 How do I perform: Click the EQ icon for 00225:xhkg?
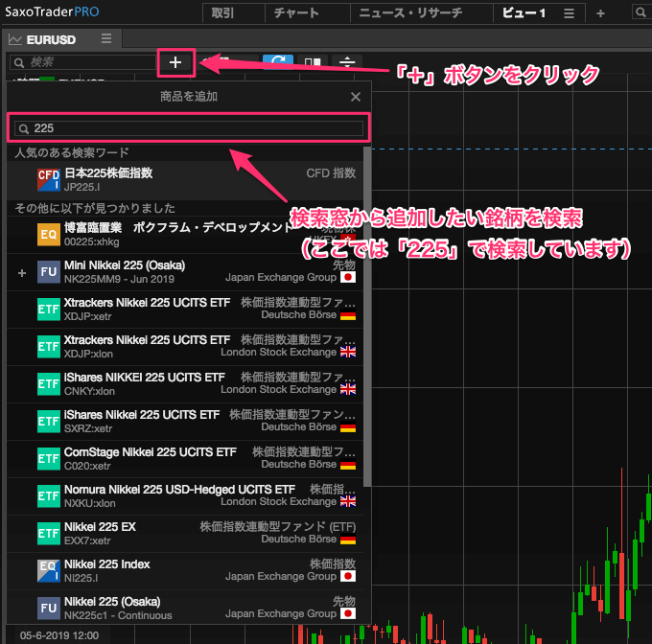point(49,235)
